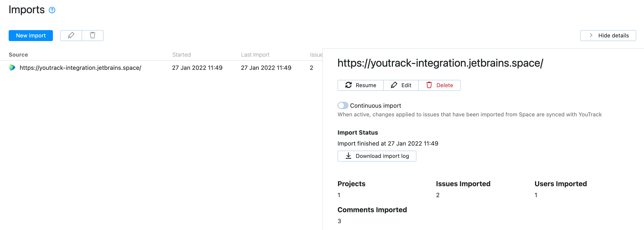This screenshot has width=644, height=230.
Task: Enable Continuous import
Action: coord(343,105)
